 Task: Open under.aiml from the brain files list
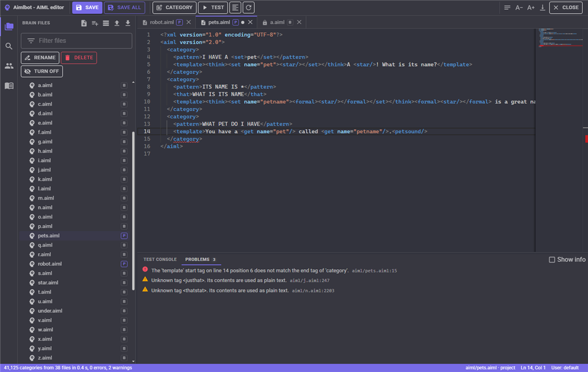[75, 311]
